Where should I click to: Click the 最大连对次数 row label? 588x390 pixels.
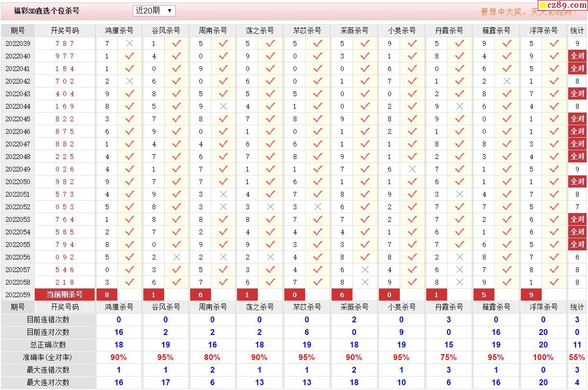(48, 382)
